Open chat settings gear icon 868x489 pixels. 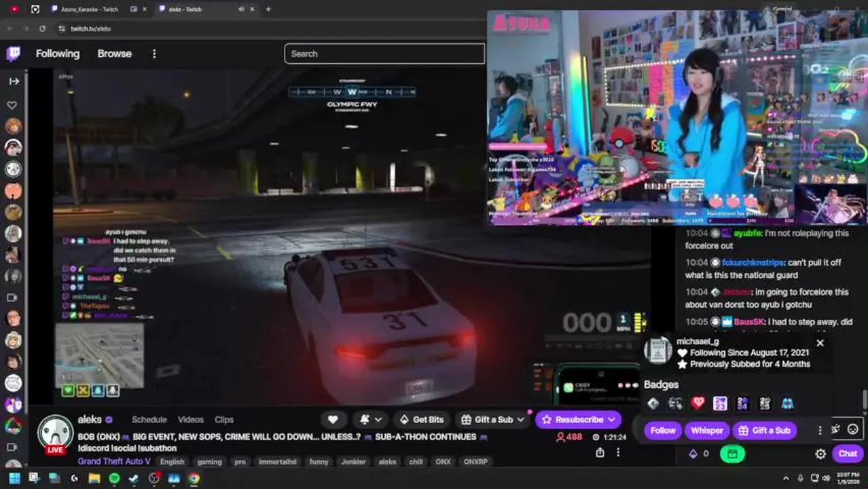point(820,454)
